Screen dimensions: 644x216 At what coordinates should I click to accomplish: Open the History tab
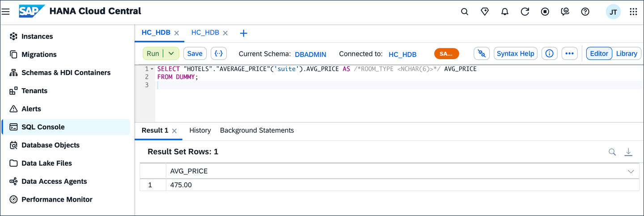pyautogui.click(x=200, y=130)
